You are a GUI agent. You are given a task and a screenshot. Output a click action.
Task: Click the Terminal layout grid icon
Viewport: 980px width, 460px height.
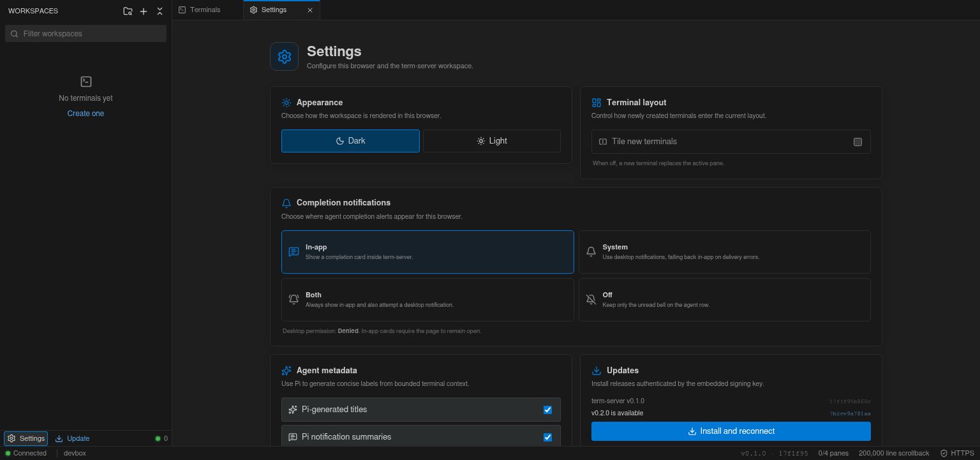click(597, 103)
